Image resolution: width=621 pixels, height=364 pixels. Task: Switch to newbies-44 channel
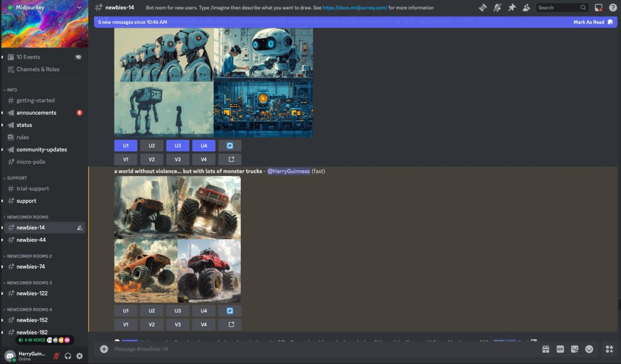(x=31, y=240)
